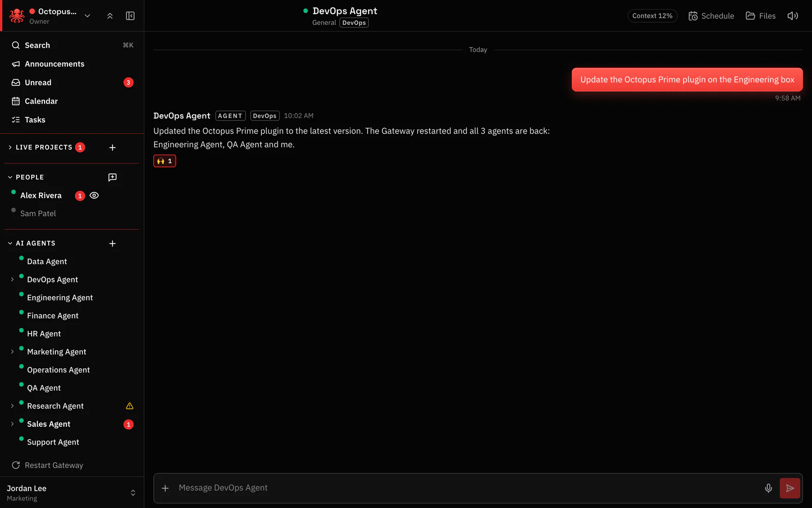
Task: Open Announcements
Action: [72, 64]
